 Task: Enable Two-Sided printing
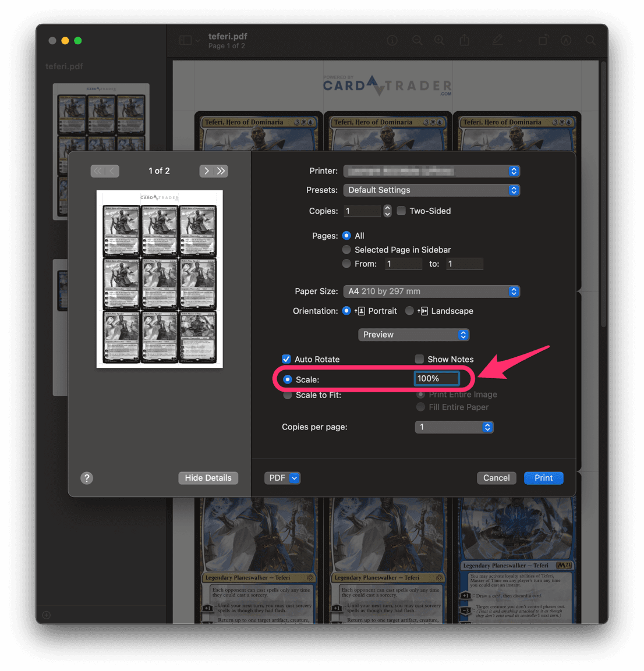(401, 211)
